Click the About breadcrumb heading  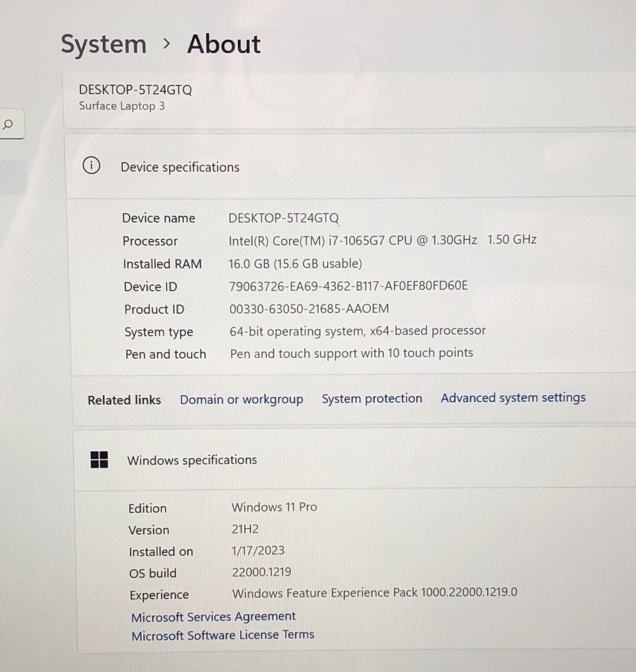224,44
